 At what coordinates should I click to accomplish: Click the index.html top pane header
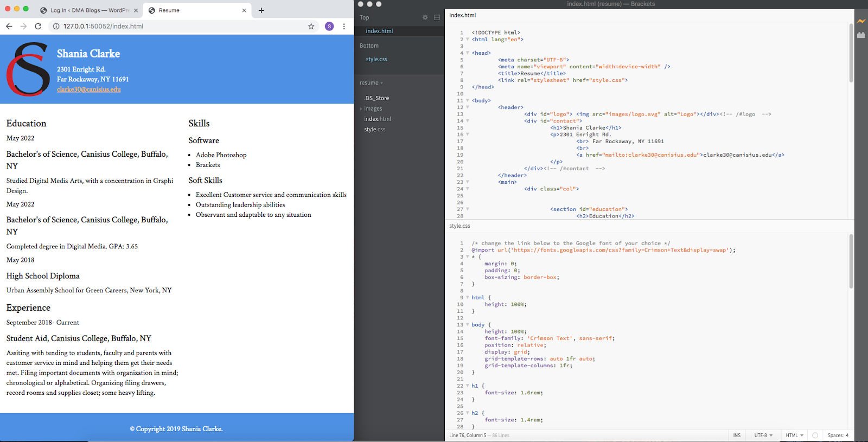tap(463, 15)
